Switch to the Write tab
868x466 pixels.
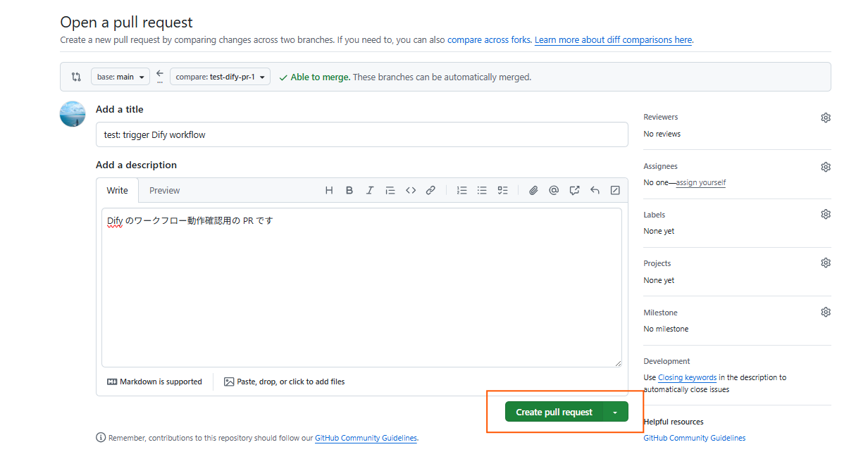coord(118,190)
